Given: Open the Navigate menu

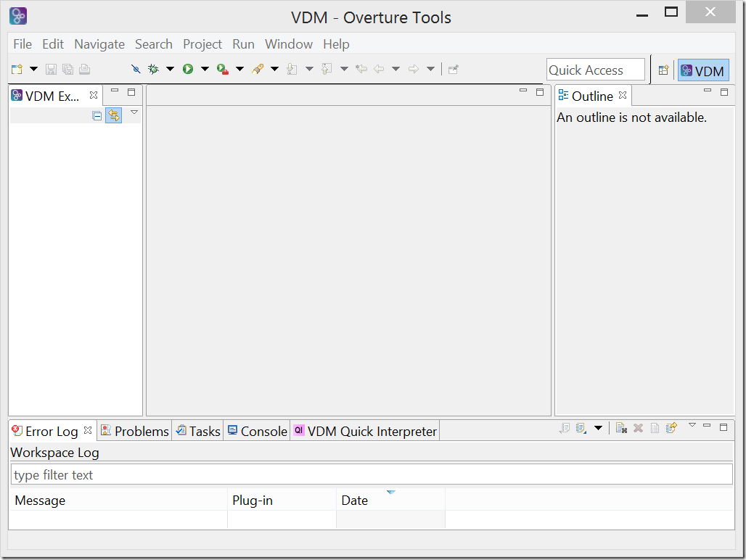Looking at the screenshot, I should 99,44.
